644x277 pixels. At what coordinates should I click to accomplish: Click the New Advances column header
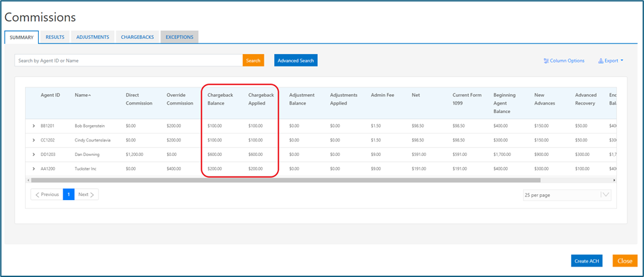(545, 99)
